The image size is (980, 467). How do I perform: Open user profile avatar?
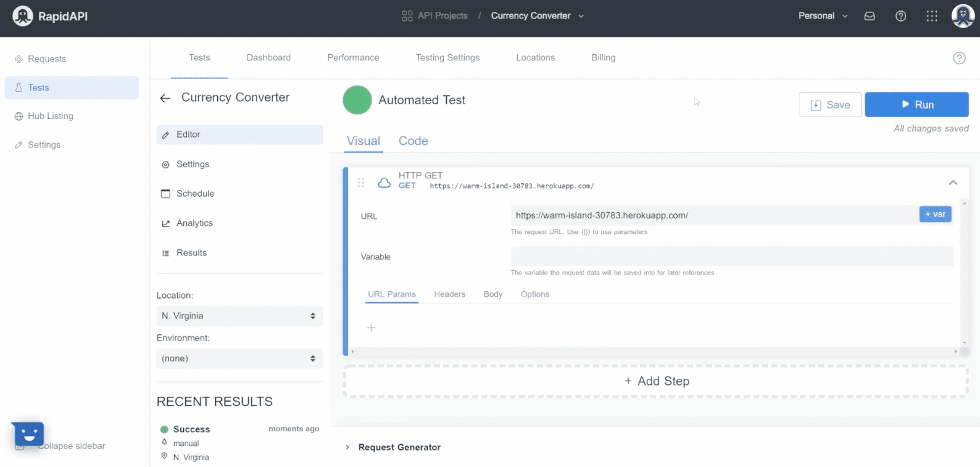(x=963, y=16)
